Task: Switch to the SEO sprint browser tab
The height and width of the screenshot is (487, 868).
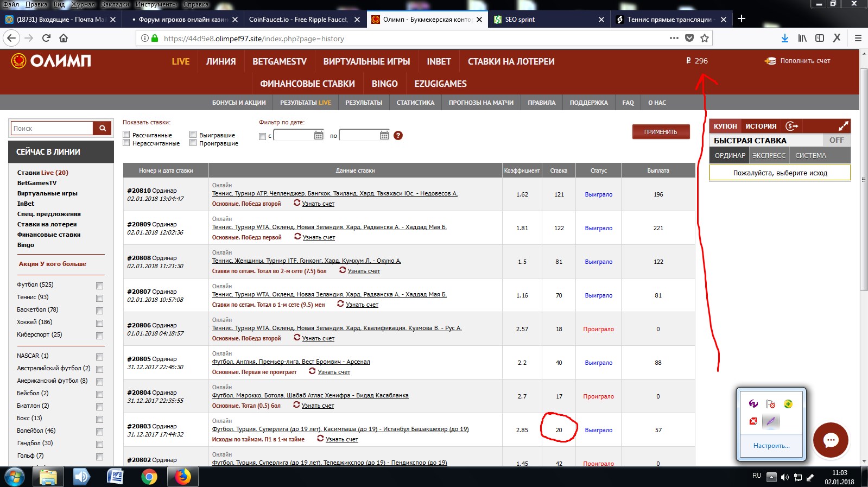Action: point(549,19)
